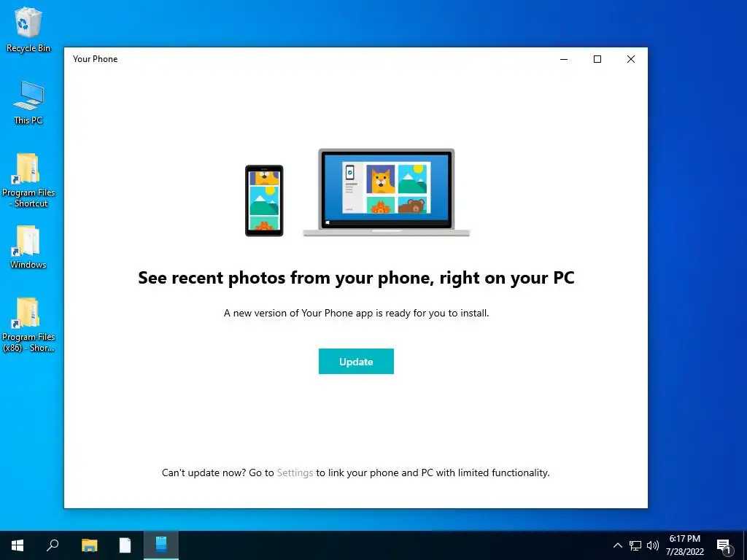
Task: Select the Program Files (x86) shortcut icon
Action: [28, 324]
